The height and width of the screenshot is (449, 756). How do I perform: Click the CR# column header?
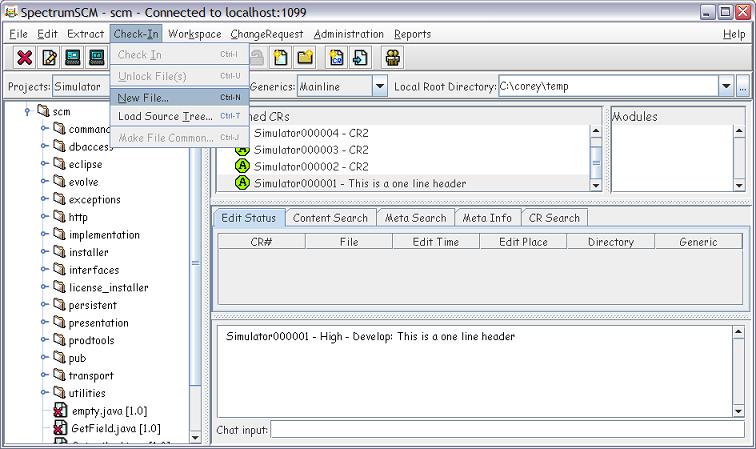pos(261,242)
